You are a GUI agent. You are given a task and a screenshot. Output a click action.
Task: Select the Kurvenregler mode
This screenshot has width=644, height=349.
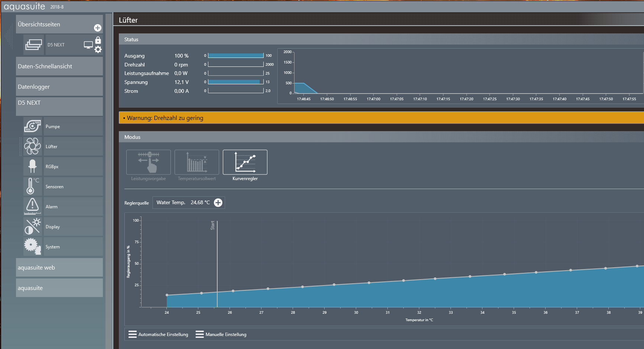(245, 162)
